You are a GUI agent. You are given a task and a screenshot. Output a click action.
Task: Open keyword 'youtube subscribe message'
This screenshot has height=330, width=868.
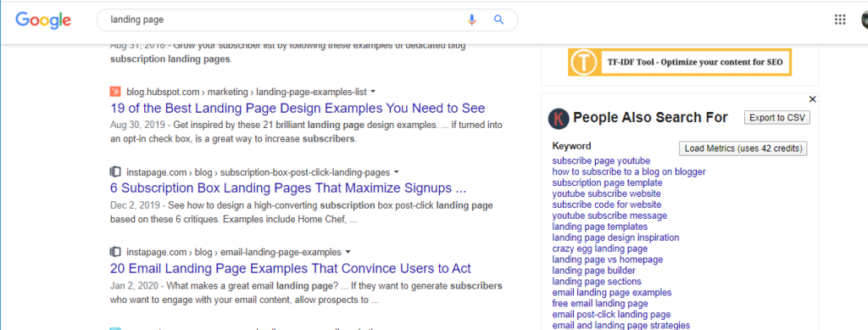[x=609, y=216]
